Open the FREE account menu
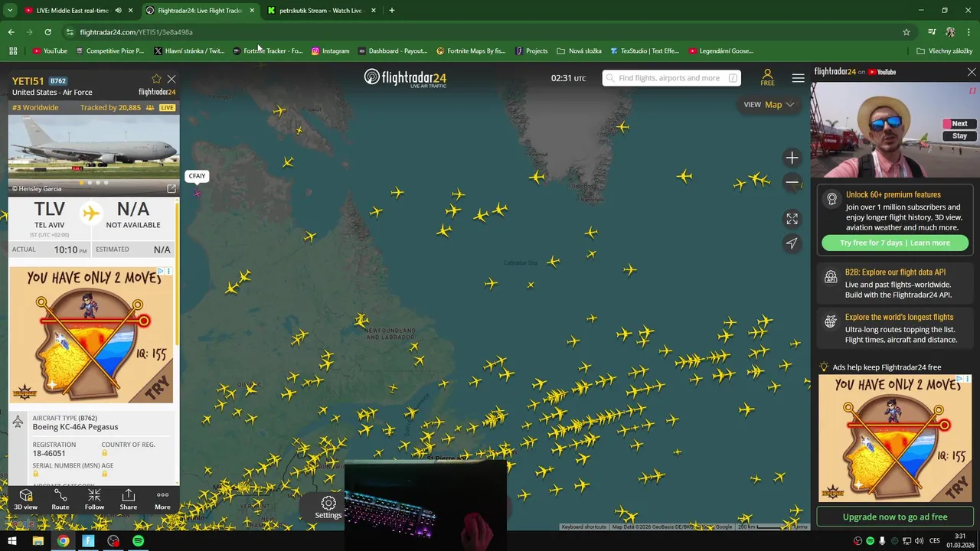 pos(767,77)
